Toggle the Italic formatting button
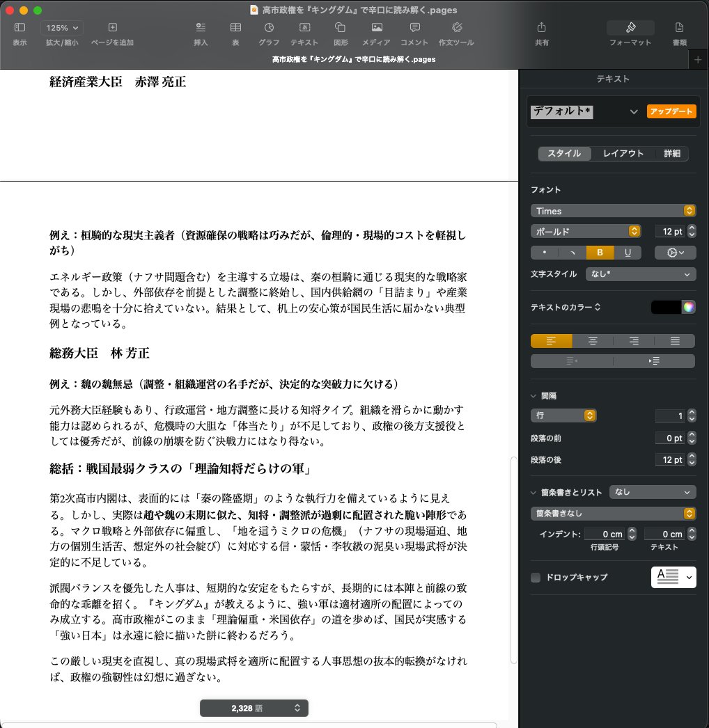 tap(572, 253)
